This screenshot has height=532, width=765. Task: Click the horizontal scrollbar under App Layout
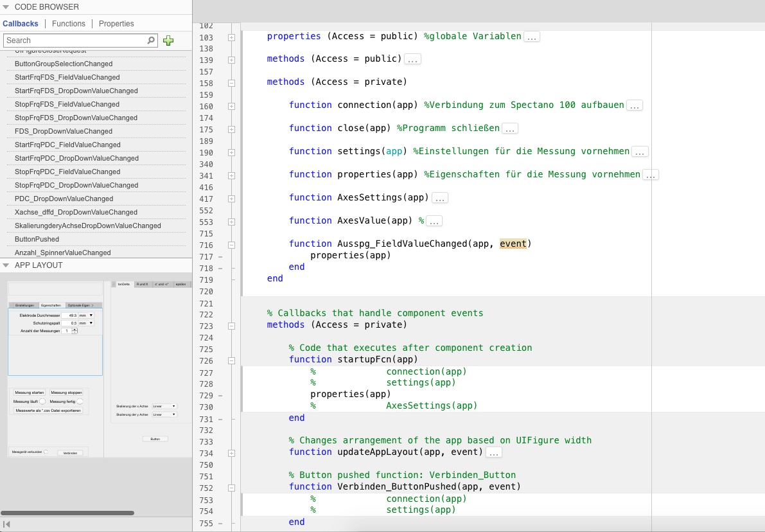tap(67, 513)
